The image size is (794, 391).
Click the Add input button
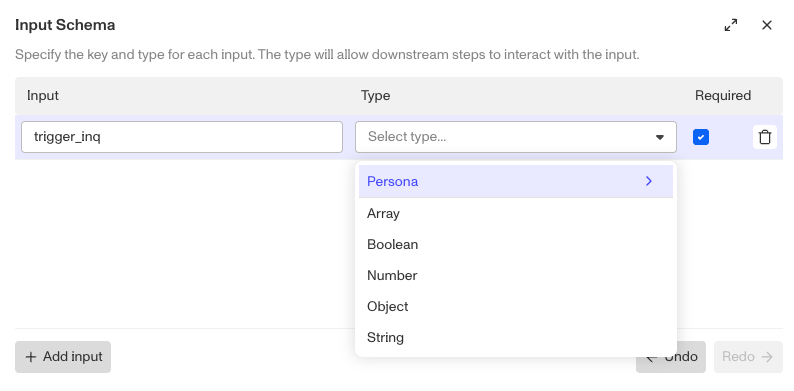(63, 357)
